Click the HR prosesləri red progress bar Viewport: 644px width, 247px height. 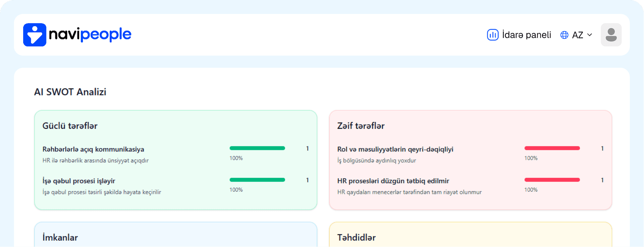pos(552,180)
